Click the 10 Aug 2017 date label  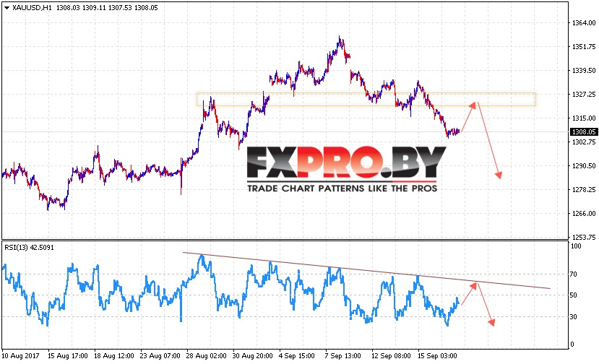(20, 355)
